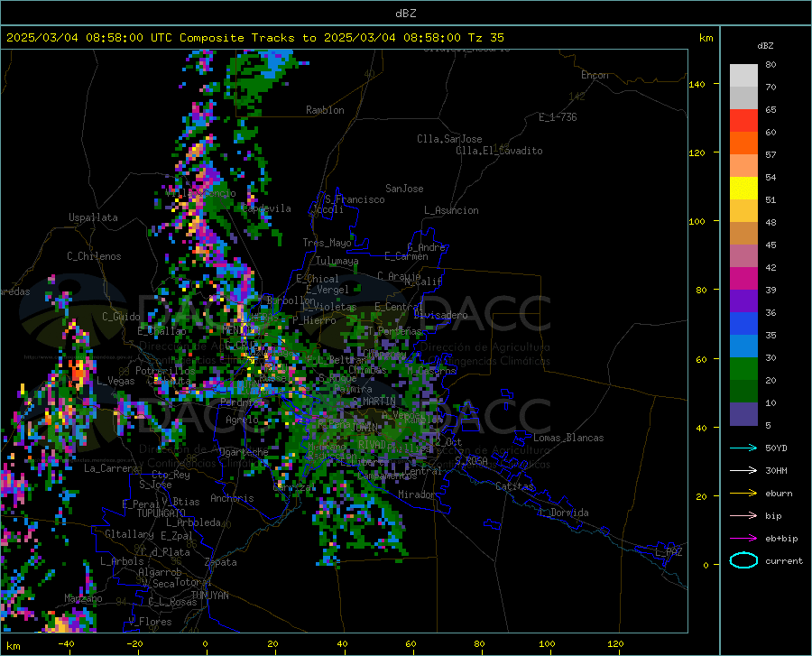Click the Divisadero place label
Screen dimensions: 812x656
pyautogui.click(x=440, y=315)
